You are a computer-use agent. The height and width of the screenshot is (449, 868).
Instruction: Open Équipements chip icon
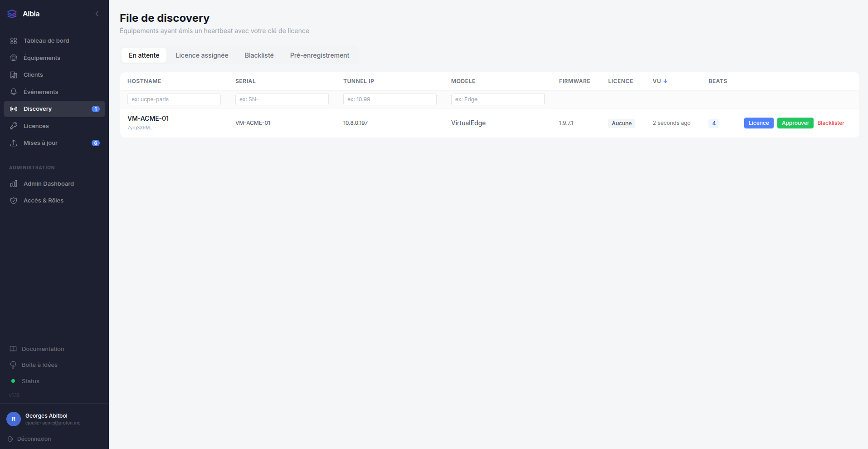coord(14,58)
